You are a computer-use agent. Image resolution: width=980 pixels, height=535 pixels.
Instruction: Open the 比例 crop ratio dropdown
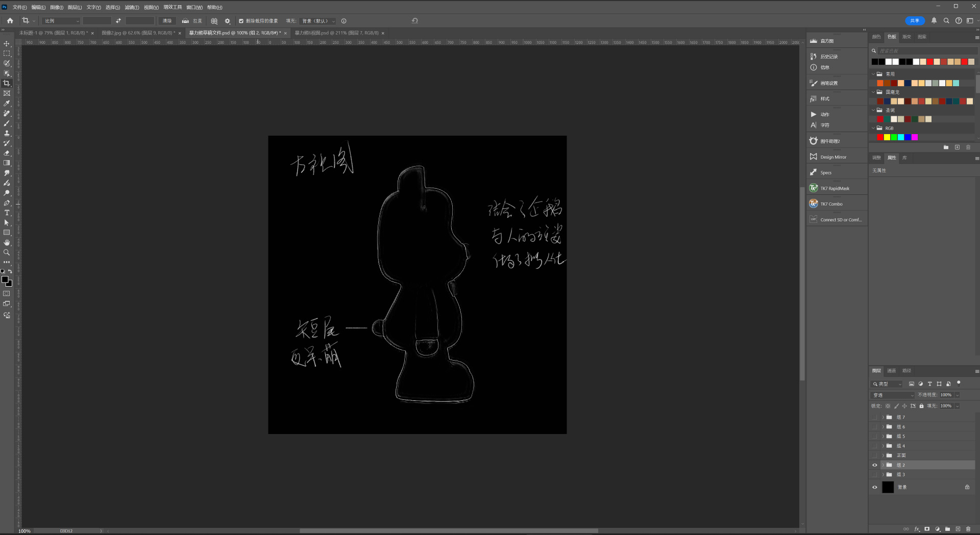tap(62, 21)
